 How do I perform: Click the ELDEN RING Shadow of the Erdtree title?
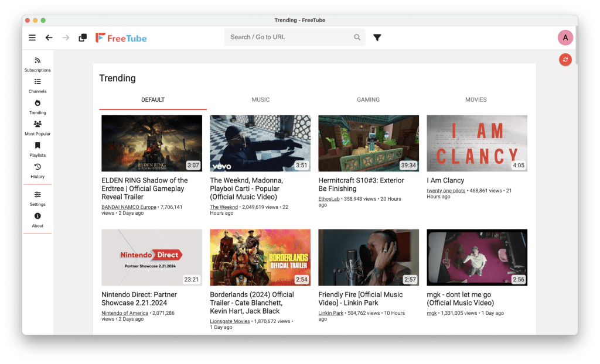point(145,188)
